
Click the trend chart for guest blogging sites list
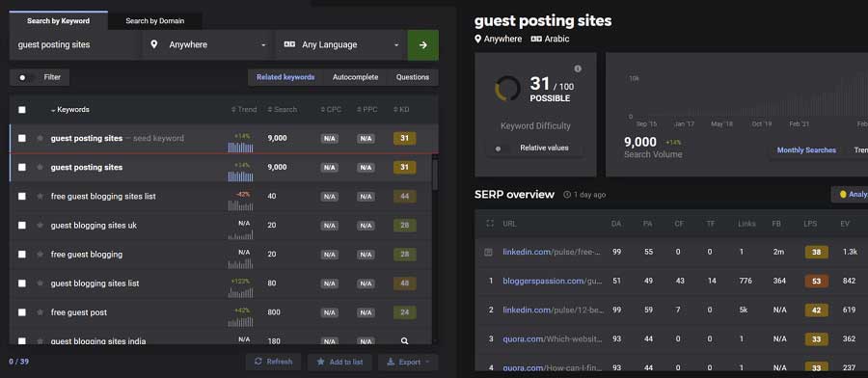click(240, 292)
